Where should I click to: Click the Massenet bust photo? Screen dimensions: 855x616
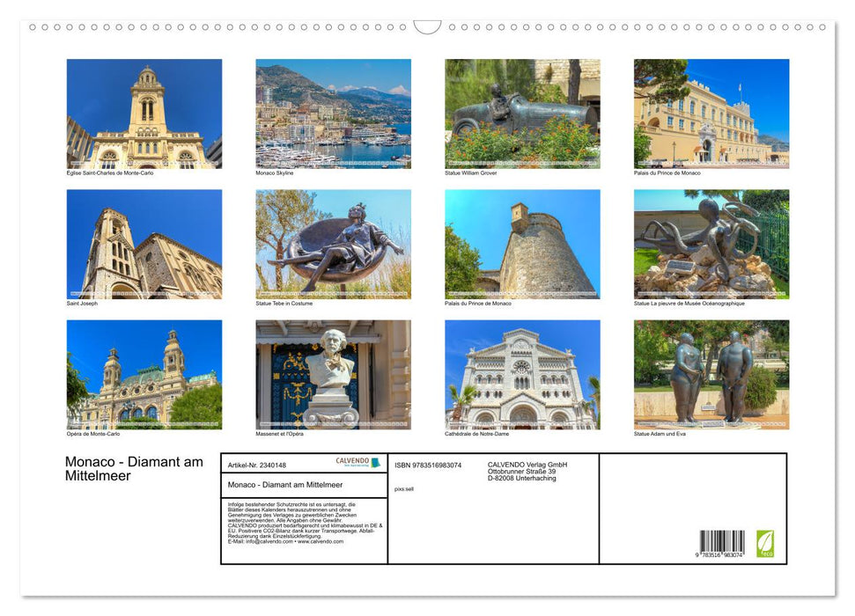pyautogui.click(x=333, y=375)
